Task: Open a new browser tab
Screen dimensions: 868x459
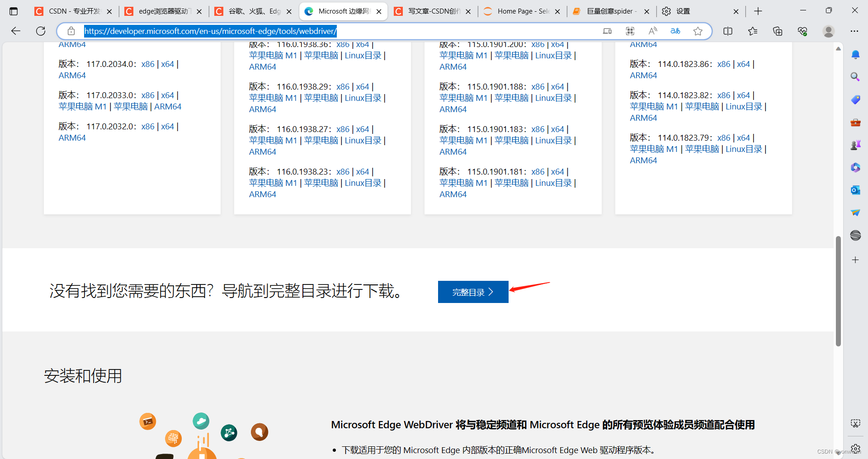Action: coord(758,11)
